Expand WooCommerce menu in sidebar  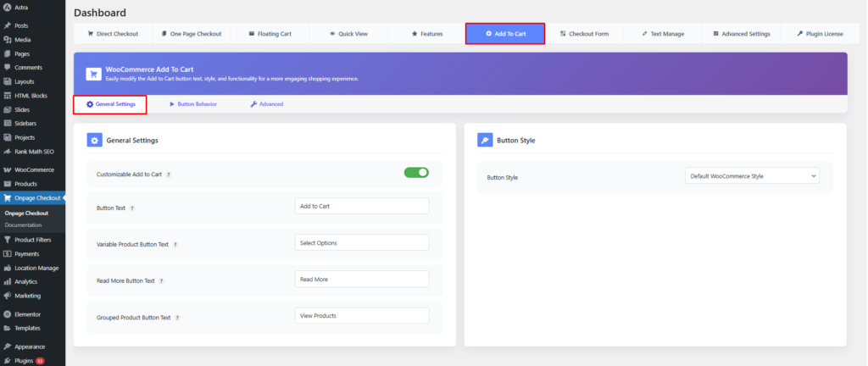(x=32, y=169)
